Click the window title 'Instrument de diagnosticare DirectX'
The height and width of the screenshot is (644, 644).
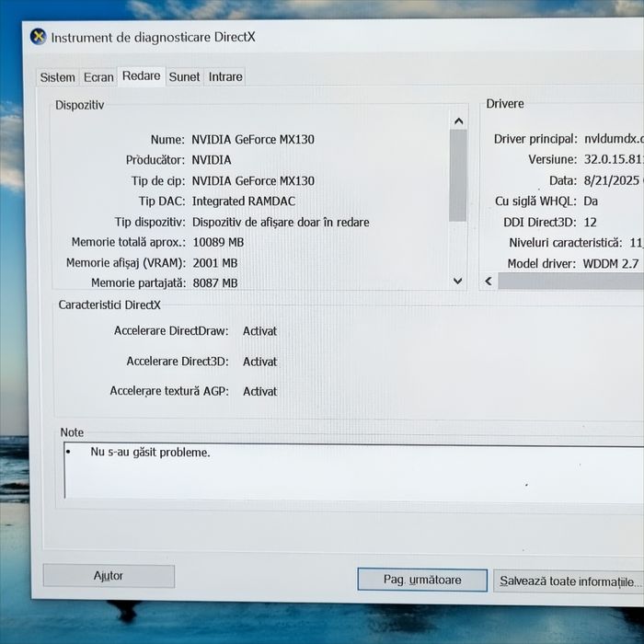(154, 38)
